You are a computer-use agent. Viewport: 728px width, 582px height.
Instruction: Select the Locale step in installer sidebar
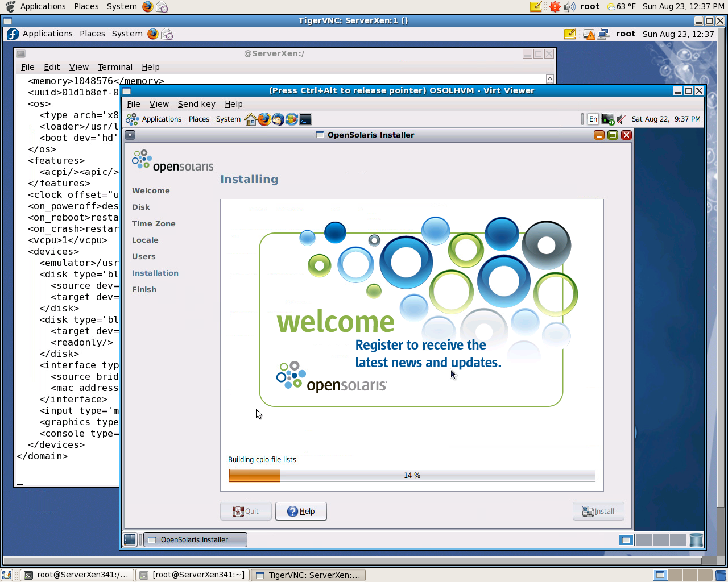[145, 240]
